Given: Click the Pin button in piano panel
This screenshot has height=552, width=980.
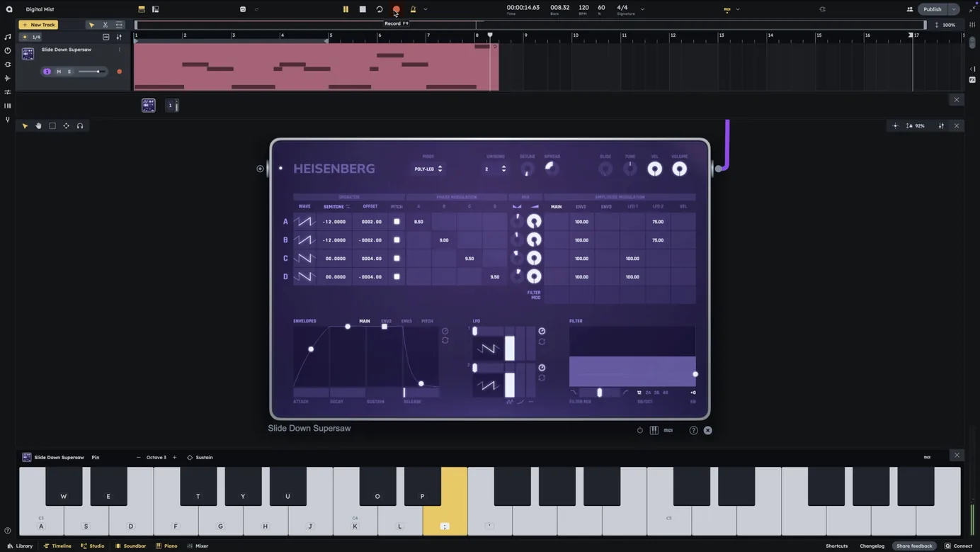Looking at the screenshot, I should (96, 458).
